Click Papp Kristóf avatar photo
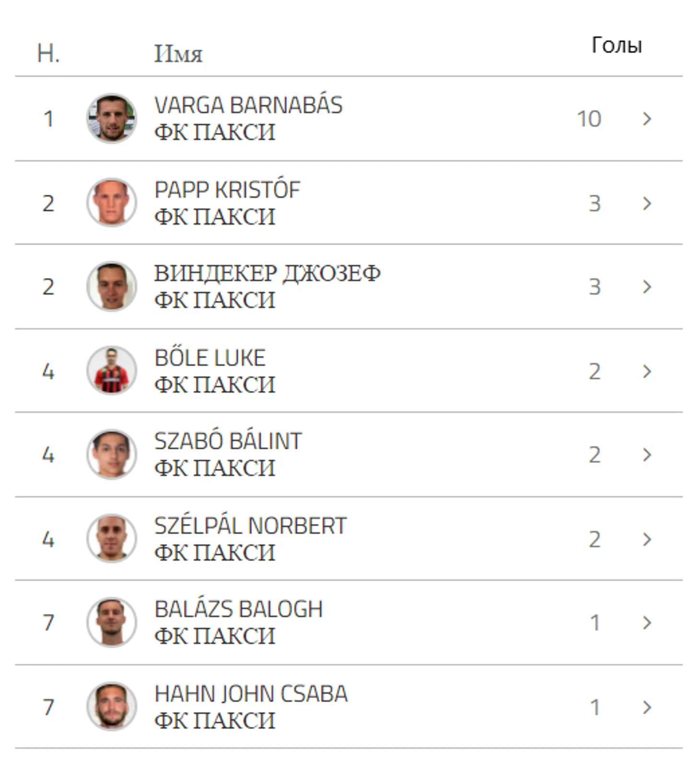 112,203
